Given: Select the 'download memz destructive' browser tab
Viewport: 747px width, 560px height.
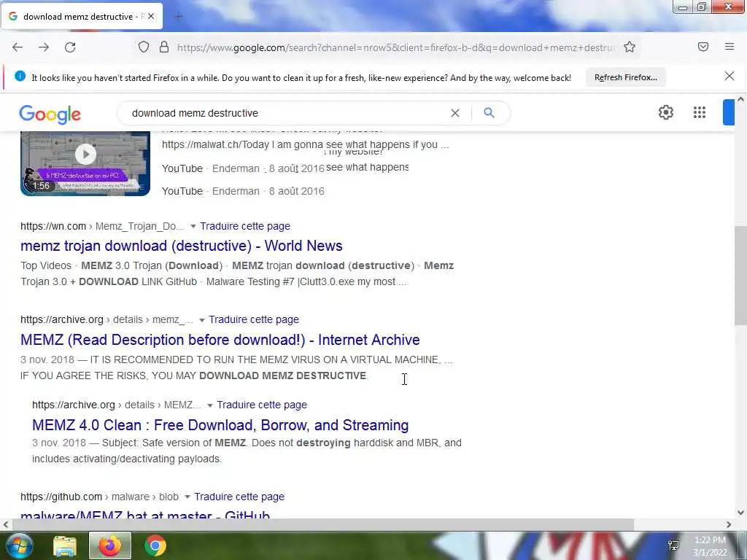Looking at the screenshot, I should [82, 16].
